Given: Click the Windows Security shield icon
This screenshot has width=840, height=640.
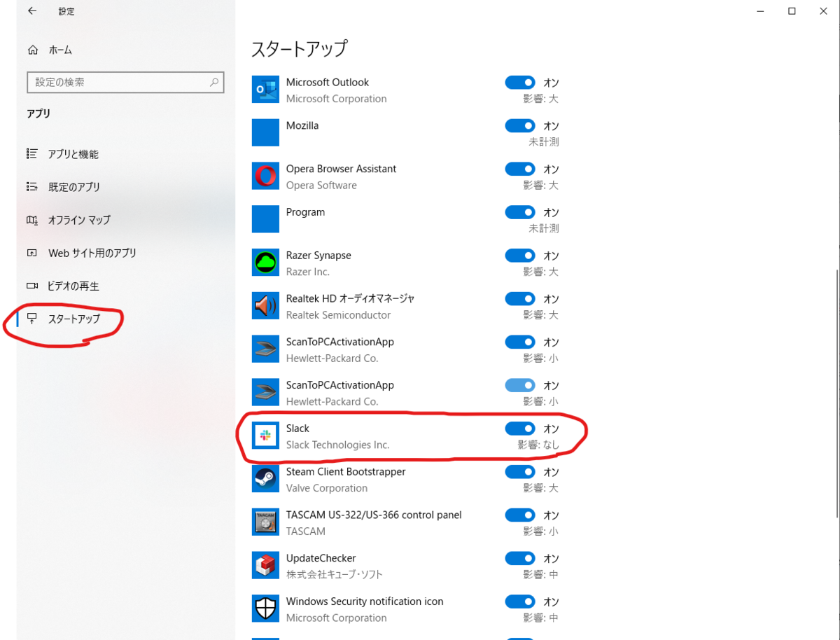Looking at the screenshot, I should pos(265,609).
